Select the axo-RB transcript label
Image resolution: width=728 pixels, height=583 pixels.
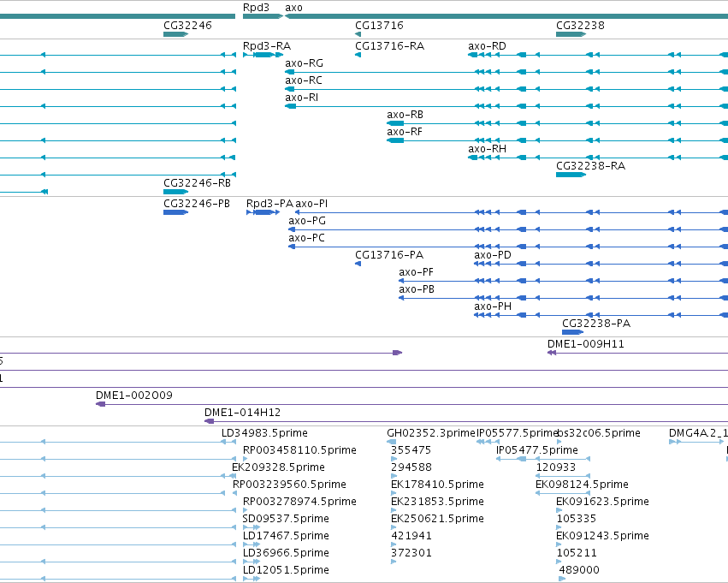pos(405,115)
